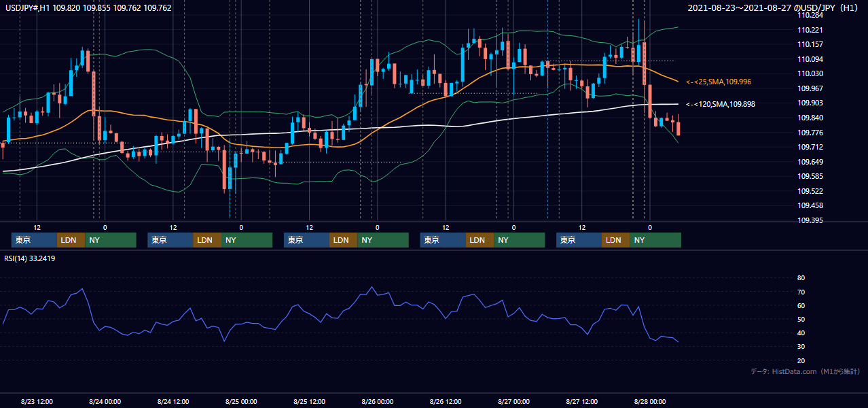Screen dimensions: 868x408
Task: Select the 8/26 12:00 date label
Action: click(x=446, y=401)
